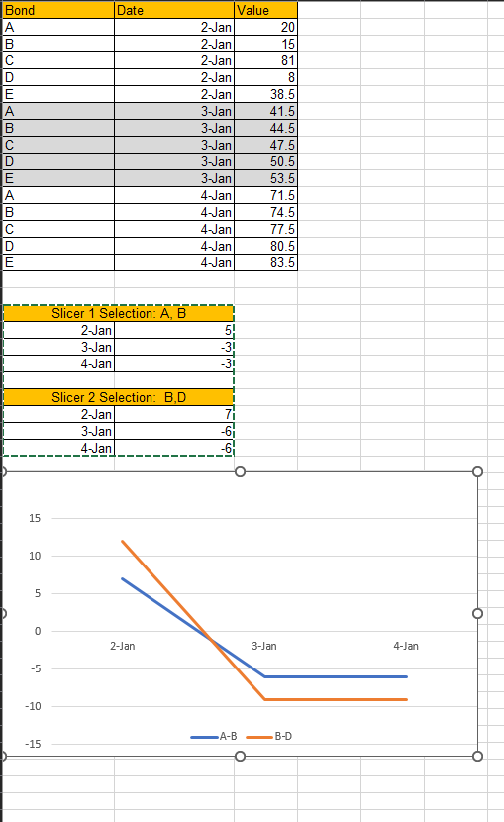Screen dimensions: 504x822
Task: Click the cell with value 74.5
Action: (x=265, y=212)
